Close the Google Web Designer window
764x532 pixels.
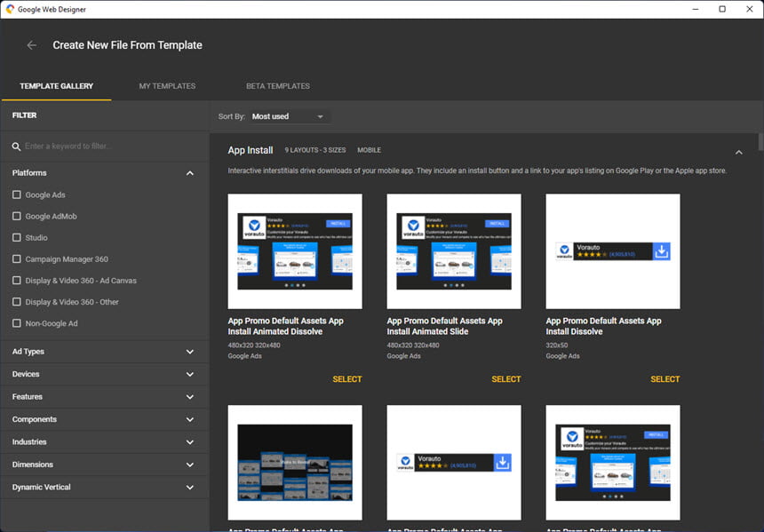[x=750, y=9]
